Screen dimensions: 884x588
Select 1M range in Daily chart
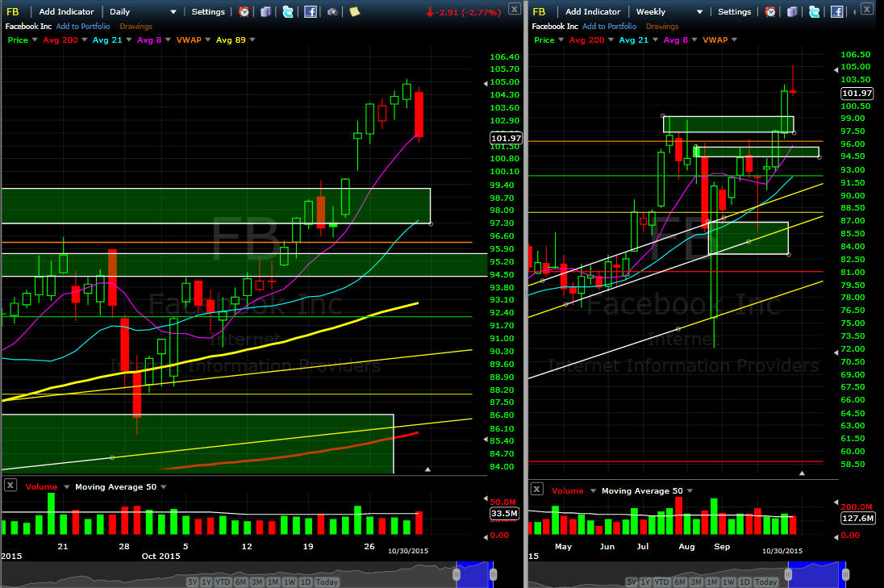[273, 582]
